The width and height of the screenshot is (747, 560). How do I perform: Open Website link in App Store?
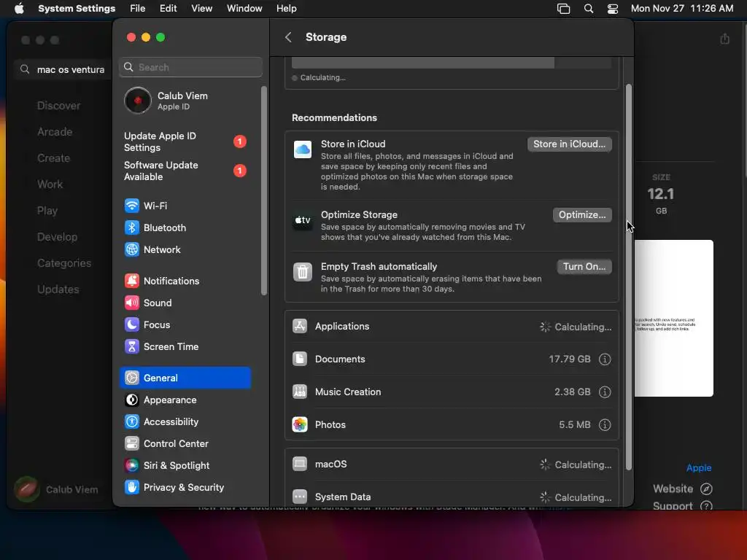(682, 489)
